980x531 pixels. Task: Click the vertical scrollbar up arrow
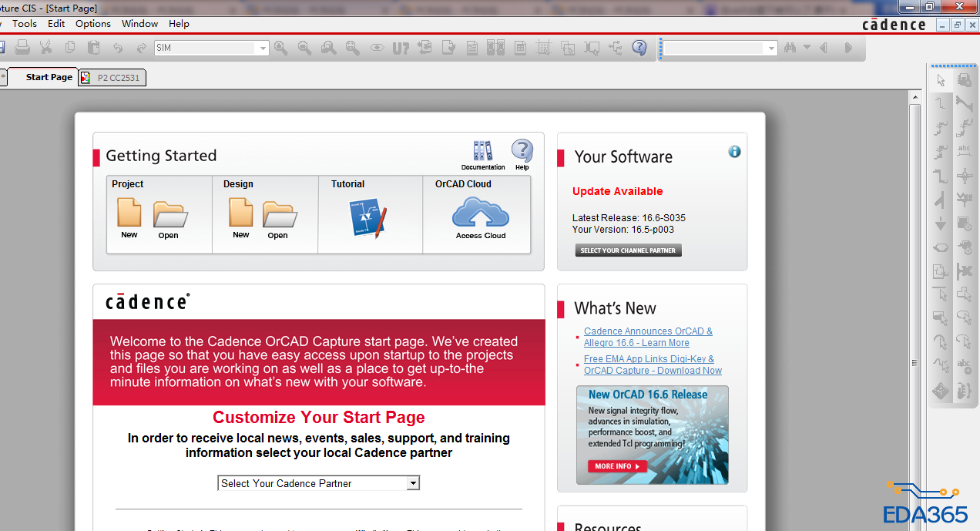[915, 97]
